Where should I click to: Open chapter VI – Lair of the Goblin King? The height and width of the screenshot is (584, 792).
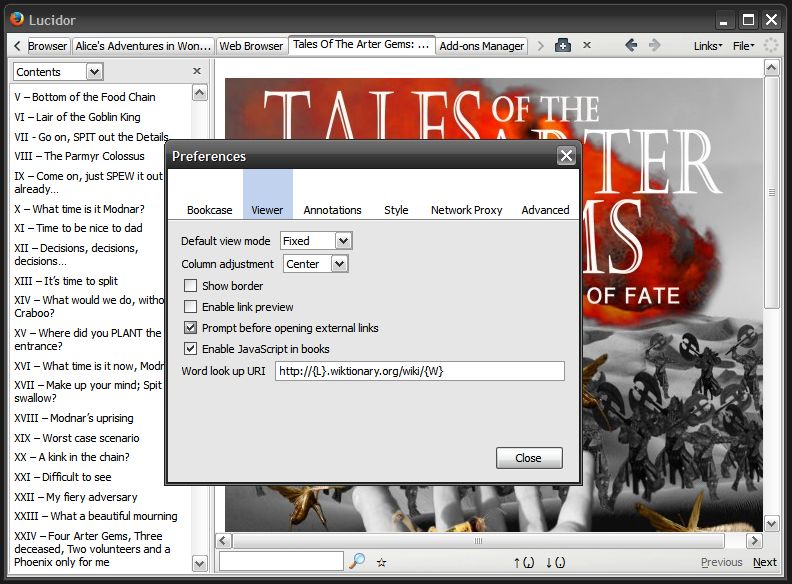click(77, 117)
